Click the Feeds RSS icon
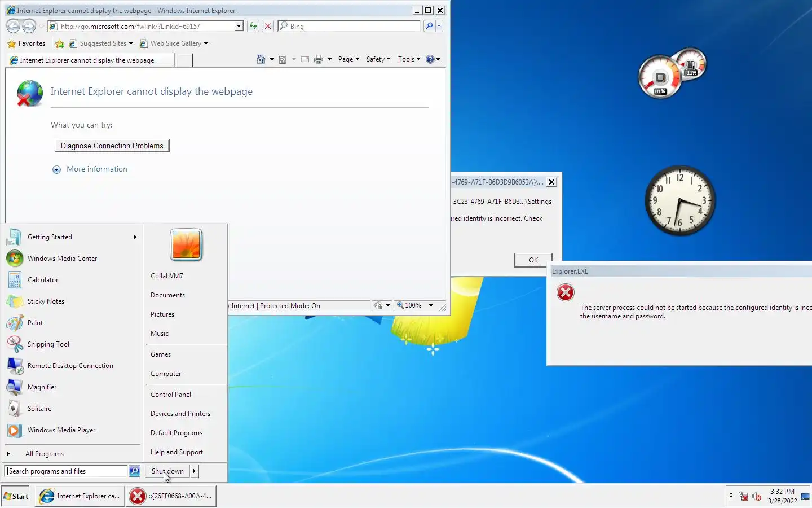Screen dimensions: 812x508 283,59
